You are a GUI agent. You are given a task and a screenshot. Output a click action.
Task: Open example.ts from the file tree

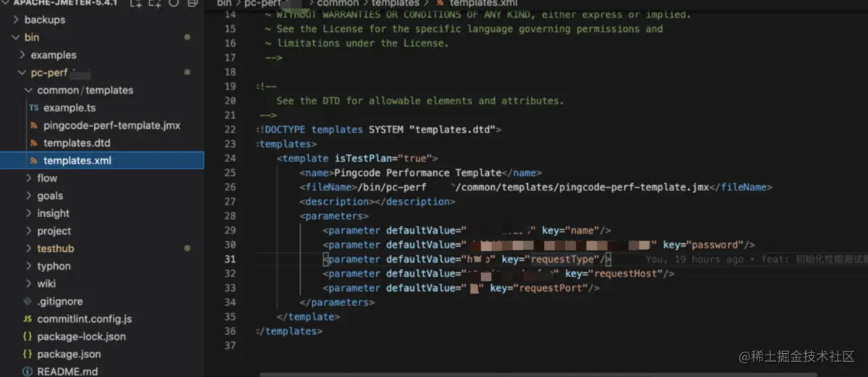pos(69,108)
